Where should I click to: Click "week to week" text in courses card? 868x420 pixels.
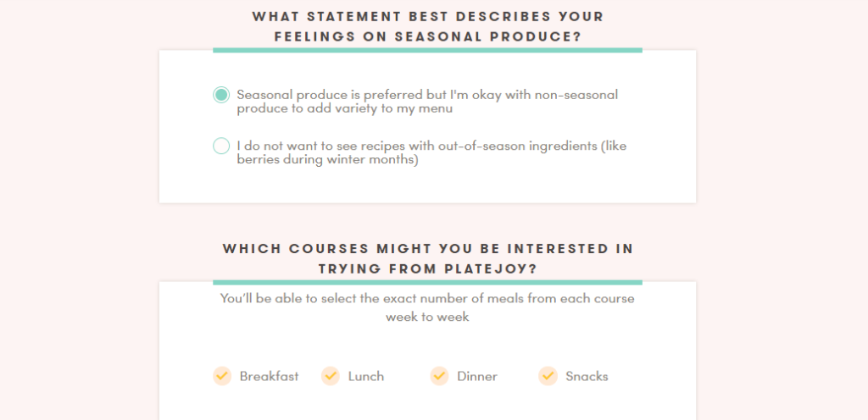click(427, 318)
